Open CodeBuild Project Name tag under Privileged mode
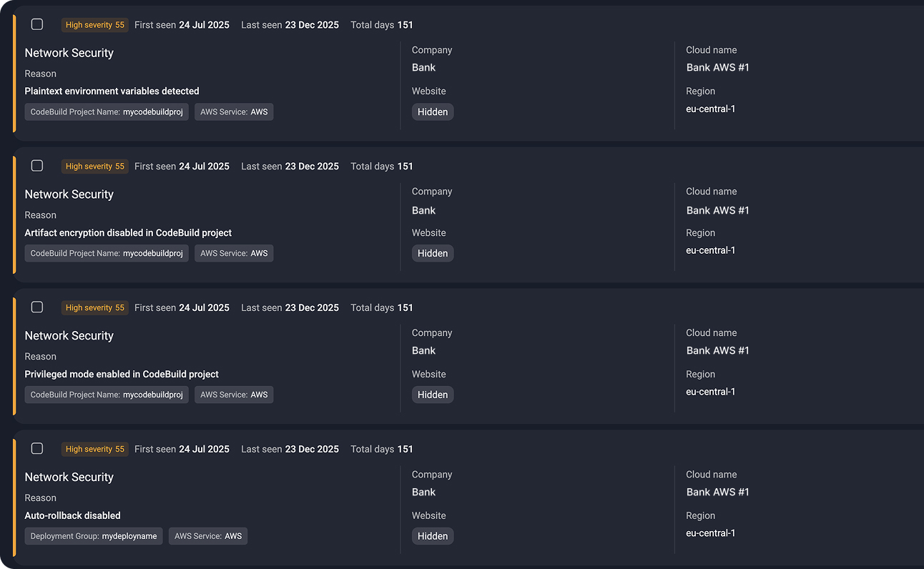The height and width of the screenshot is (569, 924). point(107,395)
